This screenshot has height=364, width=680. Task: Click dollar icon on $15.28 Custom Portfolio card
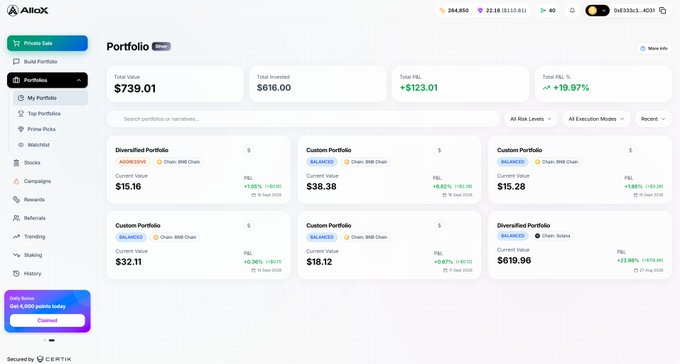click(x=630, y=150)
